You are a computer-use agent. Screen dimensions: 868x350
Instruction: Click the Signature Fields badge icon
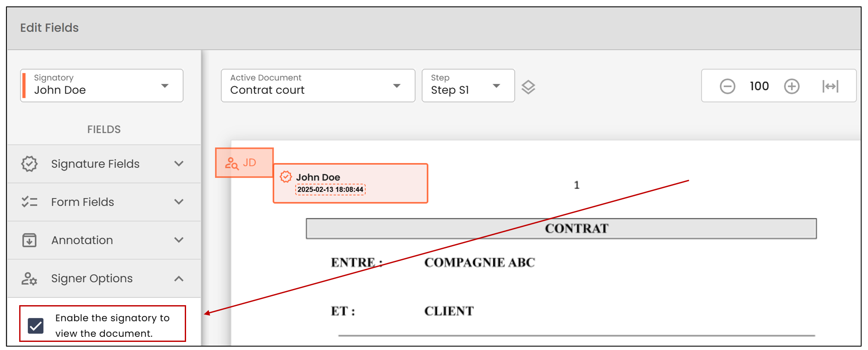[29, 164]
